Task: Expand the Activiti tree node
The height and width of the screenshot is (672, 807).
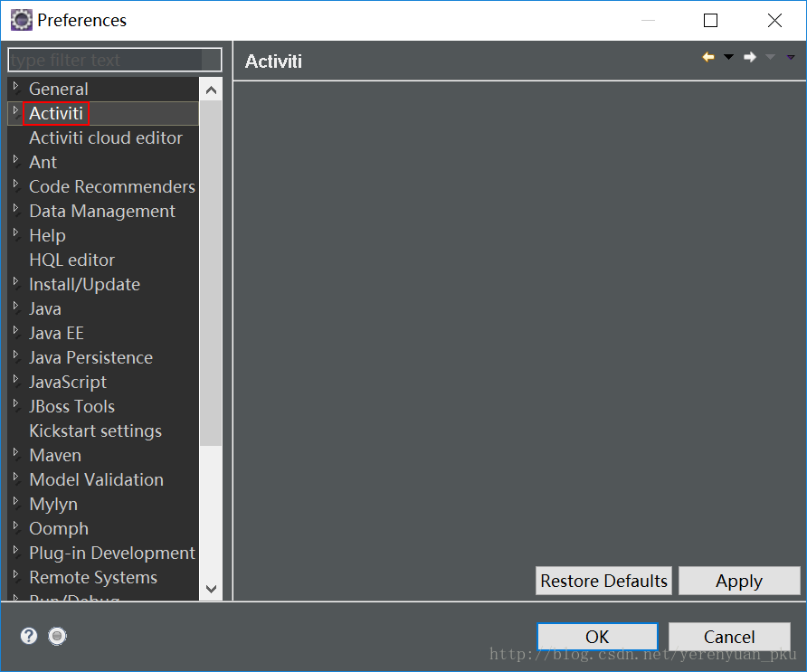Action: [x=16, y=110]
